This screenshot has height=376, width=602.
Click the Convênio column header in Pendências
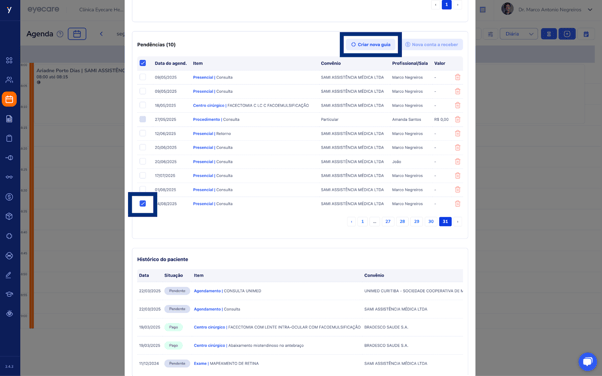pos(331,63)
